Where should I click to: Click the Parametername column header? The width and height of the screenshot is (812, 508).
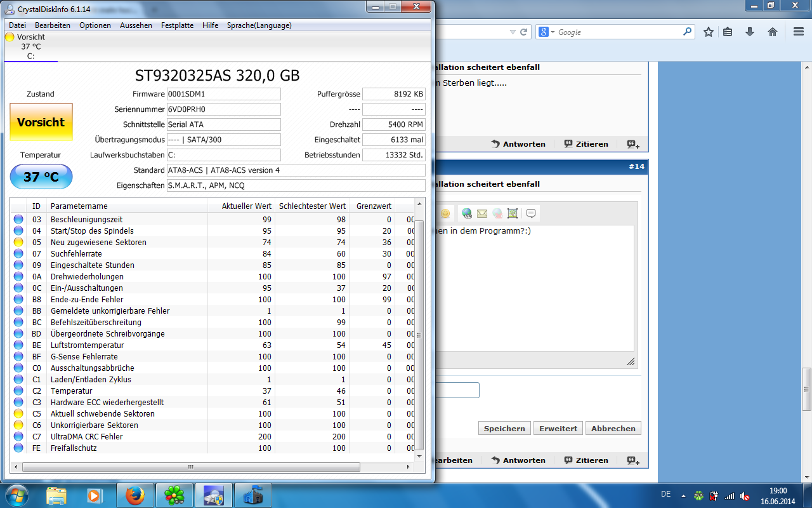127,206
